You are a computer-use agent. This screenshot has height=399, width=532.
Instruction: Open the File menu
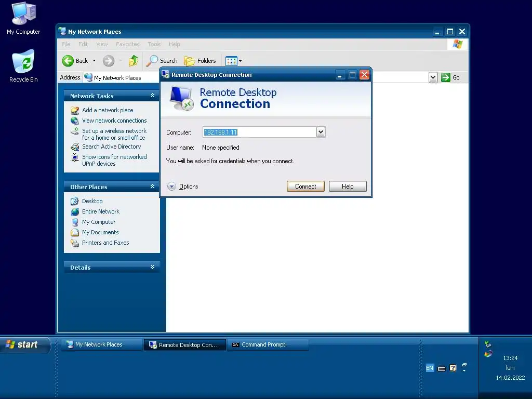coord(66,44)
